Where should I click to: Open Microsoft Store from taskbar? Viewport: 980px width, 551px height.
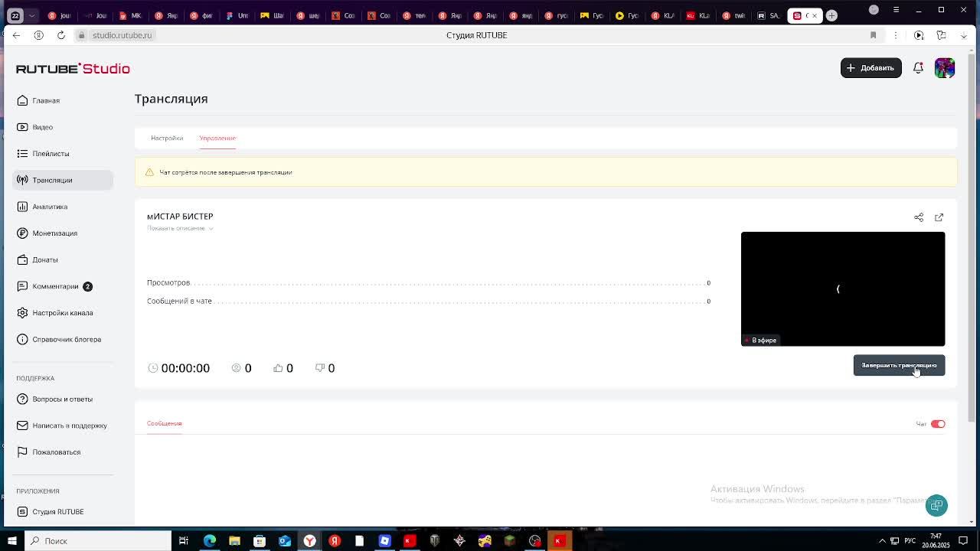click(260, 541)
